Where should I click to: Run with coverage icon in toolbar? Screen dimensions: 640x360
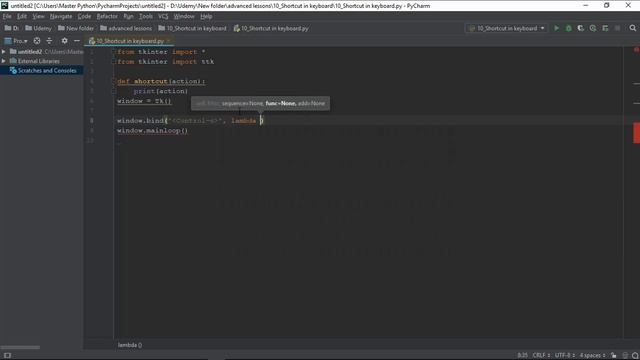[x=580, y=28]
